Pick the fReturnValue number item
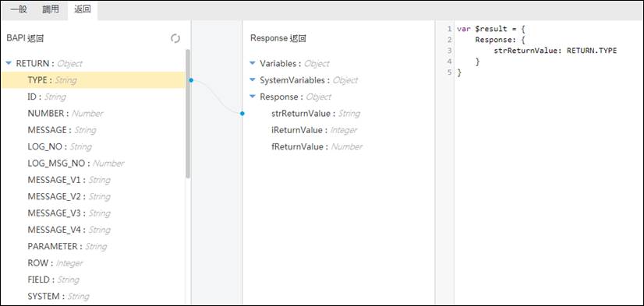The width and height of the screenshot is (644, 306). (x=317, y=146)
